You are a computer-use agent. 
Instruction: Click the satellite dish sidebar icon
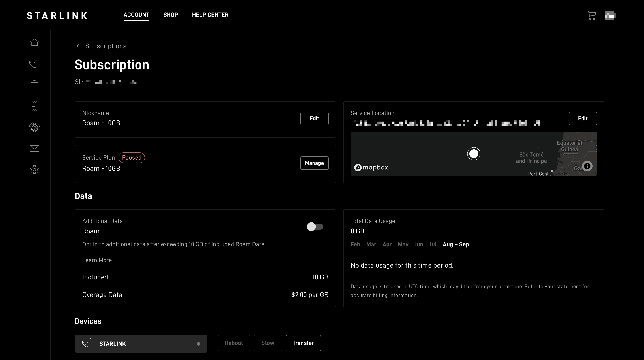34,63
